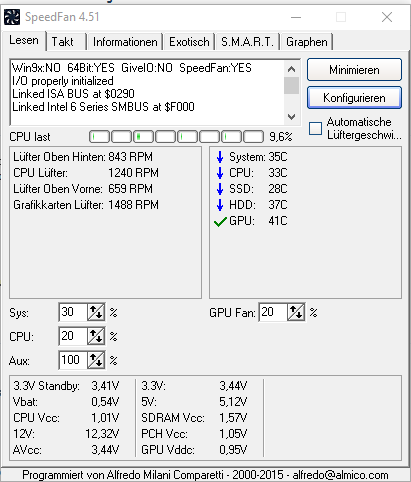Click the '3.3V Standby: 3,41V' voltage reading

[x=66, y=386]
